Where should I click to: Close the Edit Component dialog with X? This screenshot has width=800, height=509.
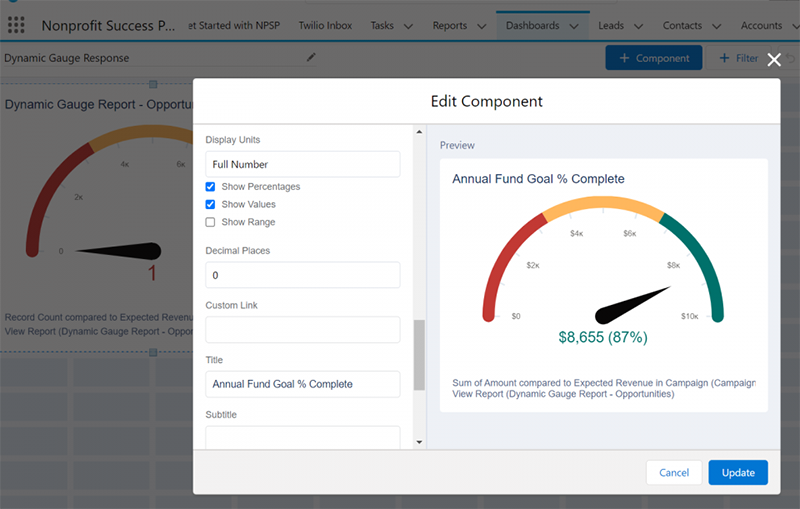coord(773,60)
